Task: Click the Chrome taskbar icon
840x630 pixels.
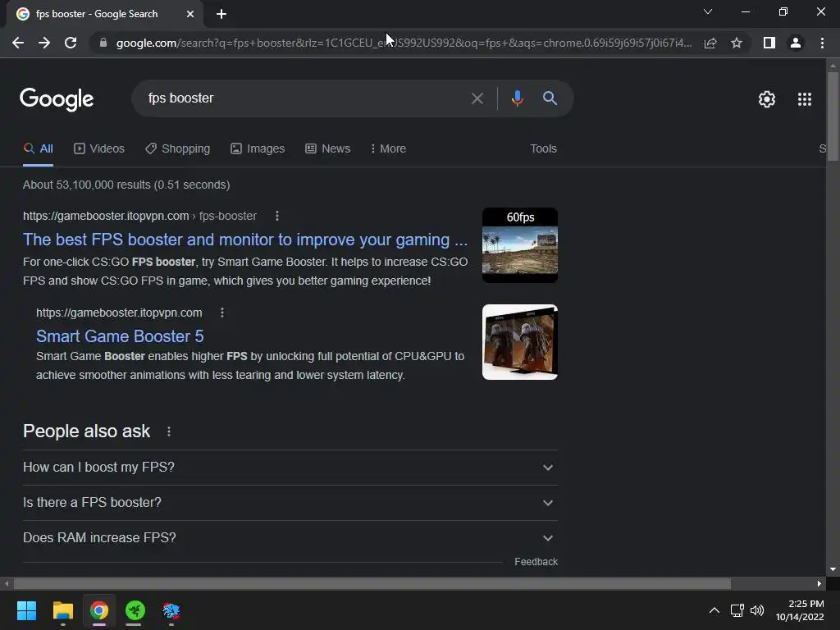Action: tap(99, 610)
